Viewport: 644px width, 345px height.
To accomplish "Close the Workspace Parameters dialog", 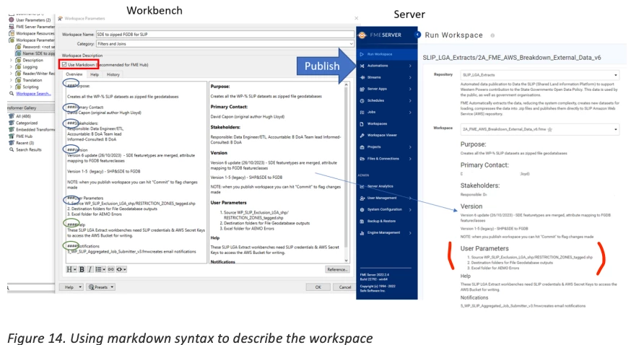I will pyautogui.click(x=356, y=18).
